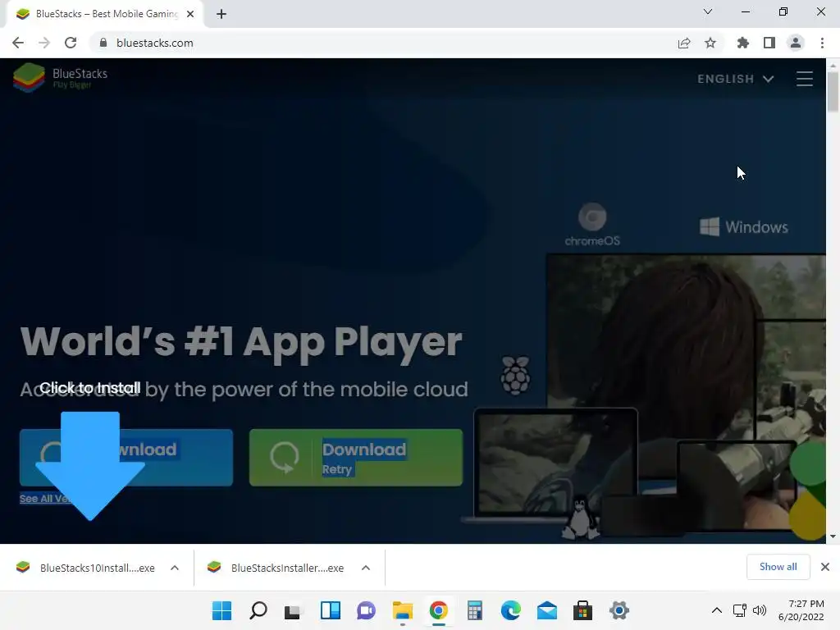Open the Chrome three-dot menu
The height and width of the screenshot is (630, 840).
(x=822, y=43)
